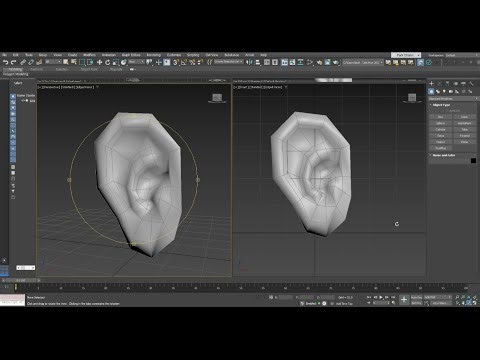Click the Torus primitive button
Screen dimensions: 480x360
tap(441, 136)
